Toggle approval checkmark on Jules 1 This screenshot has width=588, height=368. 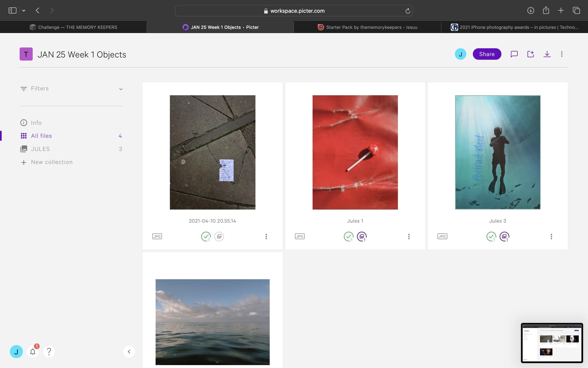pyautogui.click(x=348, y=236)
